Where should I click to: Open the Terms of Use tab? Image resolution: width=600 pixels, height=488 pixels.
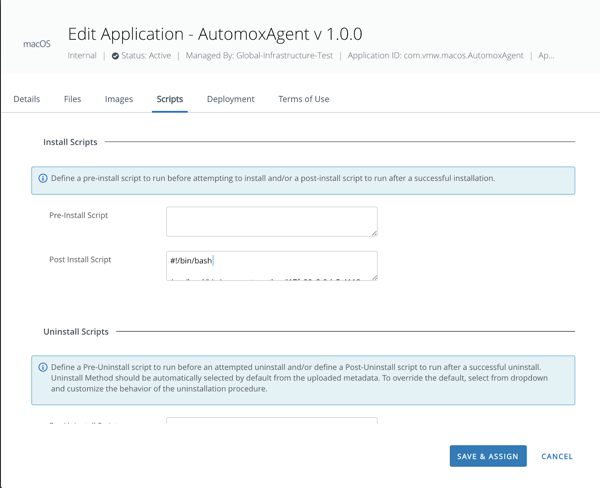point(304,99)
